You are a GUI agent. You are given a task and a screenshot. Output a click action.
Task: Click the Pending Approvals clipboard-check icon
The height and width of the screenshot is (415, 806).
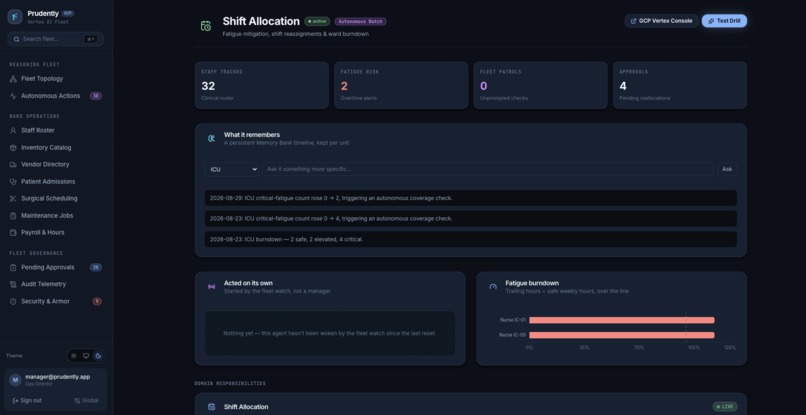coord(13,267)
